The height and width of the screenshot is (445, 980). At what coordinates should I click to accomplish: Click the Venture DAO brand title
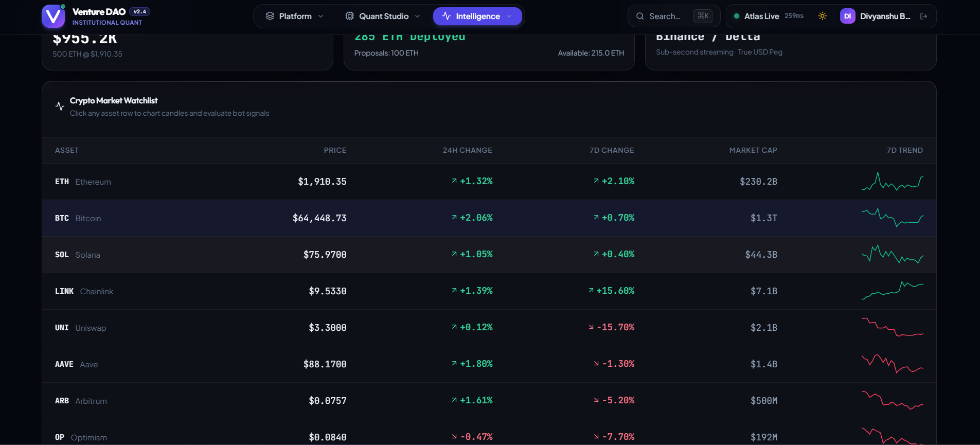coord(99,11)
